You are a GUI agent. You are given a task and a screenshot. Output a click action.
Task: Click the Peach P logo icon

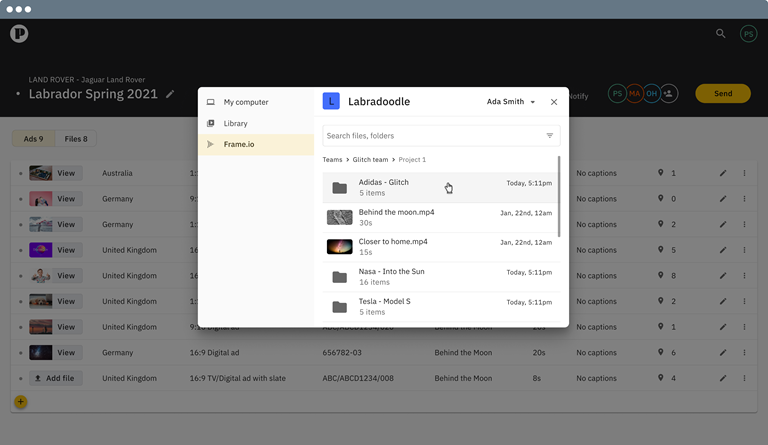[x=19, y=34]
